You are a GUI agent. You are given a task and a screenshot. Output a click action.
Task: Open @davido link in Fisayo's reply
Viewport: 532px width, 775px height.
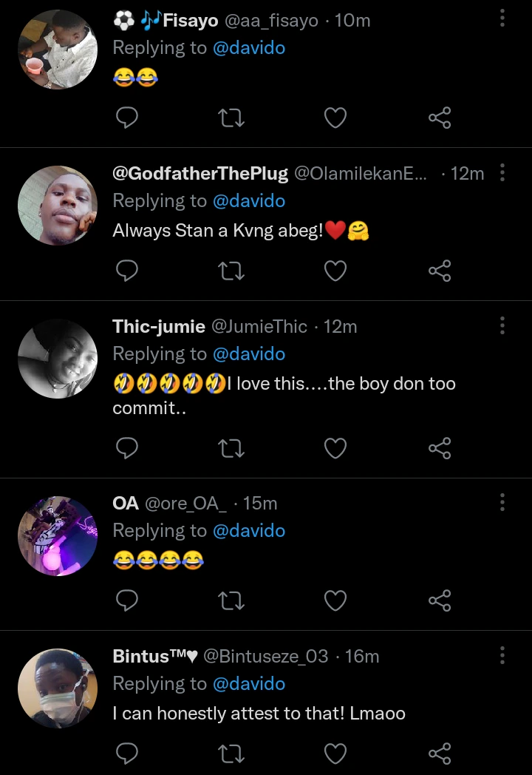tap(248, 48)
